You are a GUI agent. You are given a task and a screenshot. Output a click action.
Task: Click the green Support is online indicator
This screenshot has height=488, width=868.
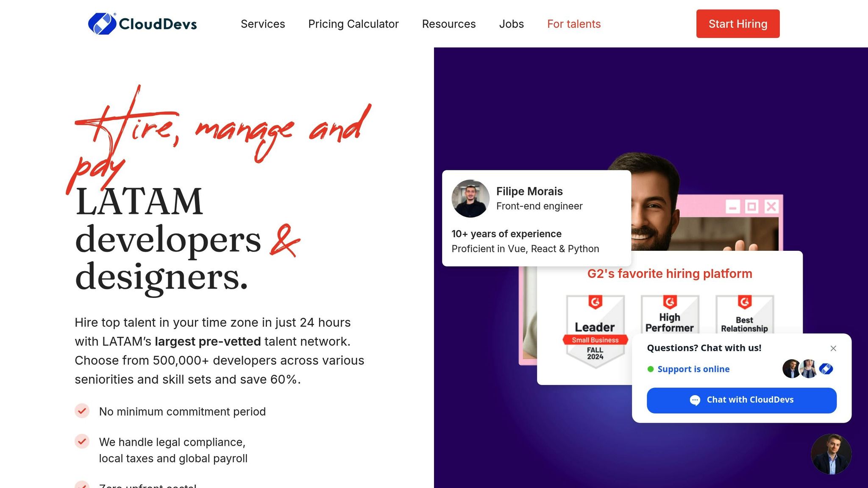651,369
